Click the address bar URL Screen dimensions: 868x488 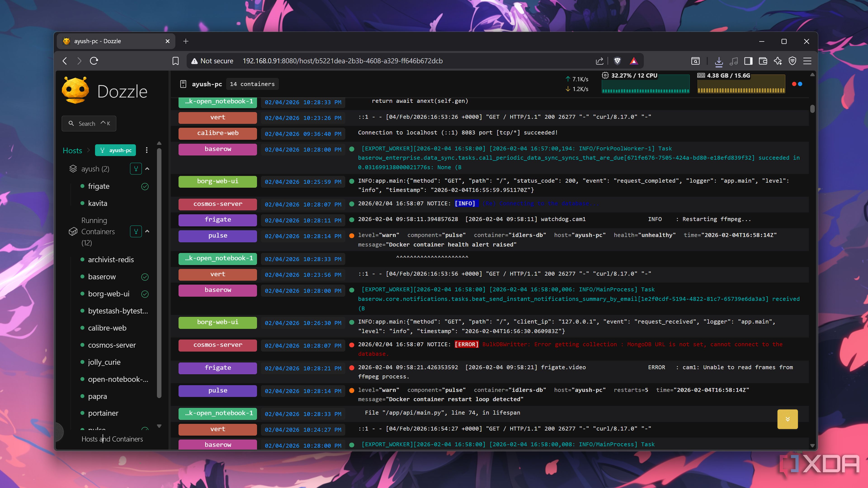pyautogui.click(x=343, y=61)
